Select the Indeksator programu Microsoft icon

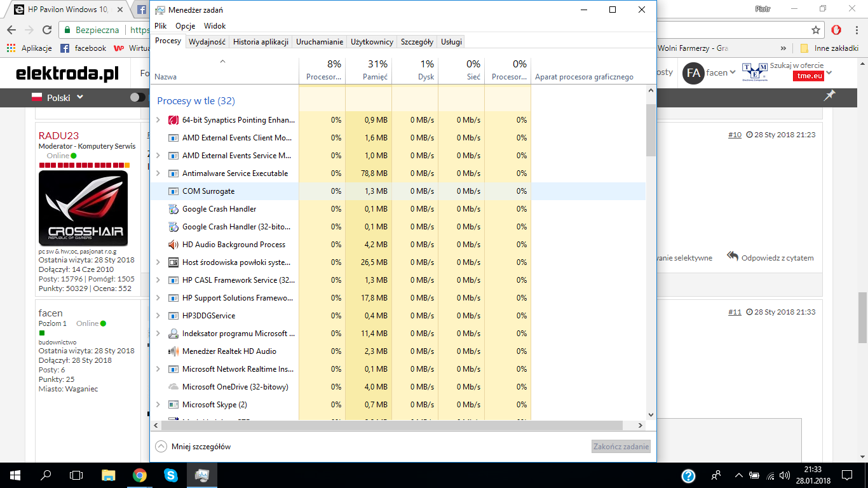click(173, 334)
